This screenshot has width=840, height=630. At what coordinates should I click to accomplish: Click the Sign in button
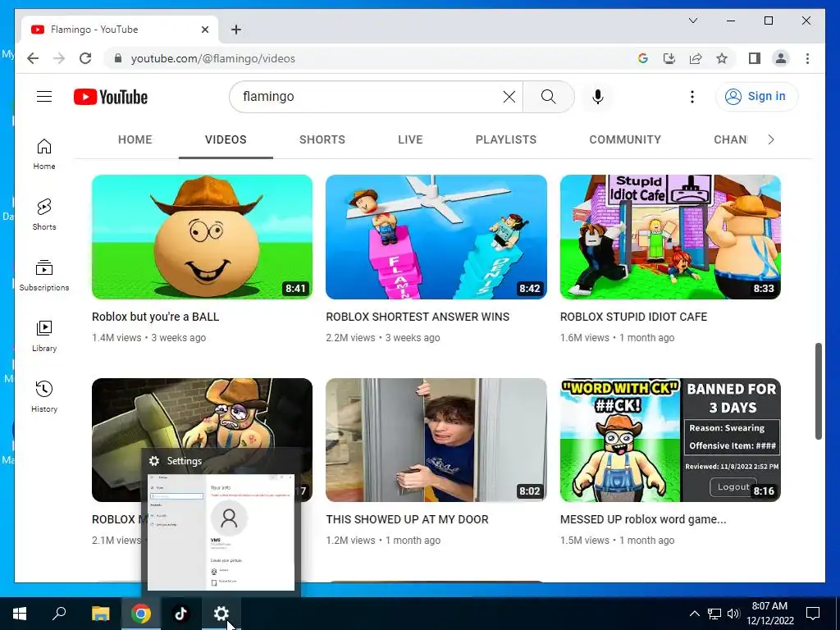point(756,97)
